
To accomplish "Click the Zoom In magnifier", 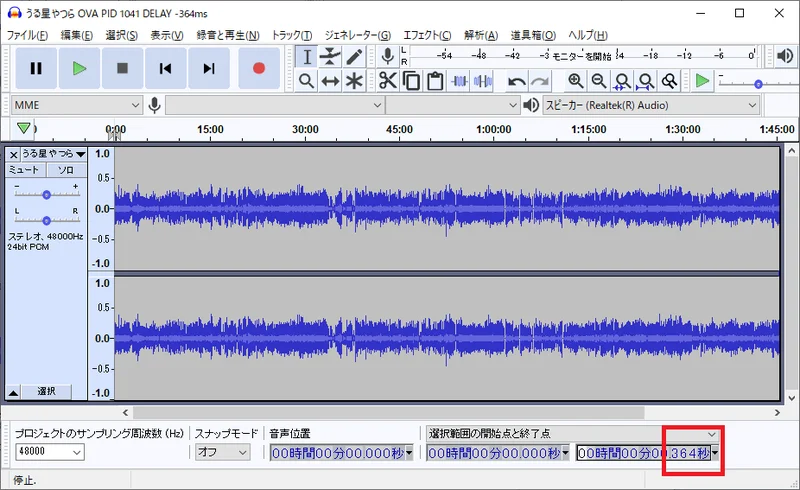I will [x=575, y=81].
